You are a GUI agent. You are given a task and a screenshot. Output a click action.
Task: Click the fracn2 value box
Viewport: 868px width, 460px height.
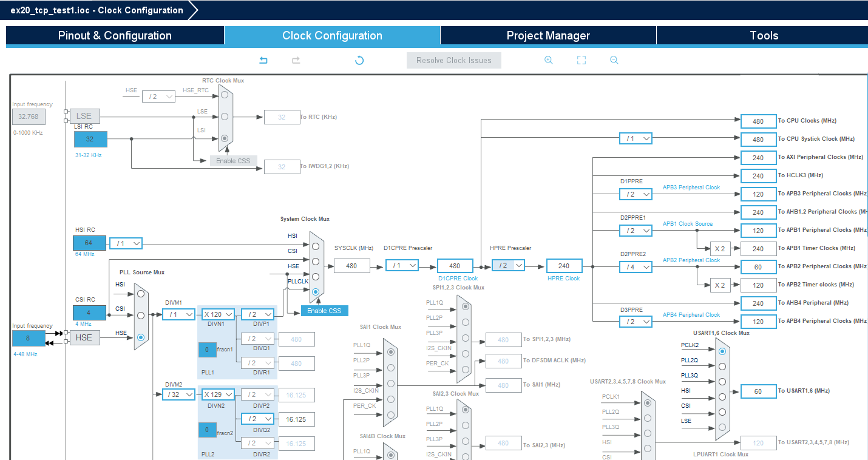pos(208,430)
